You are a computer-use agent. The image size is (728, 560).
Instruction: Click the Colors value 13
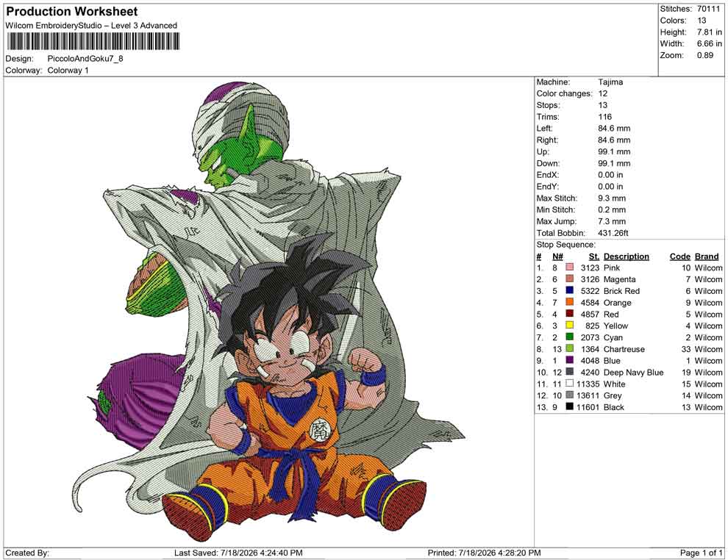click(x=702, y=21)
